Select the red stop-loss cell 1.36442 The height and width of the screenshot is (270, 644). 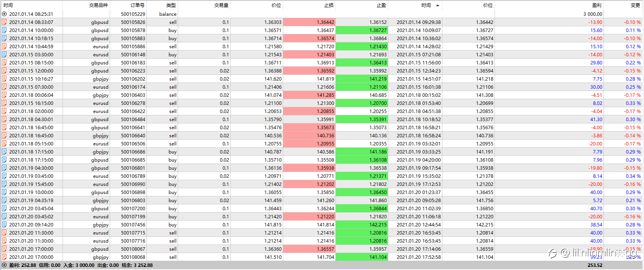(x=309, y=22)
